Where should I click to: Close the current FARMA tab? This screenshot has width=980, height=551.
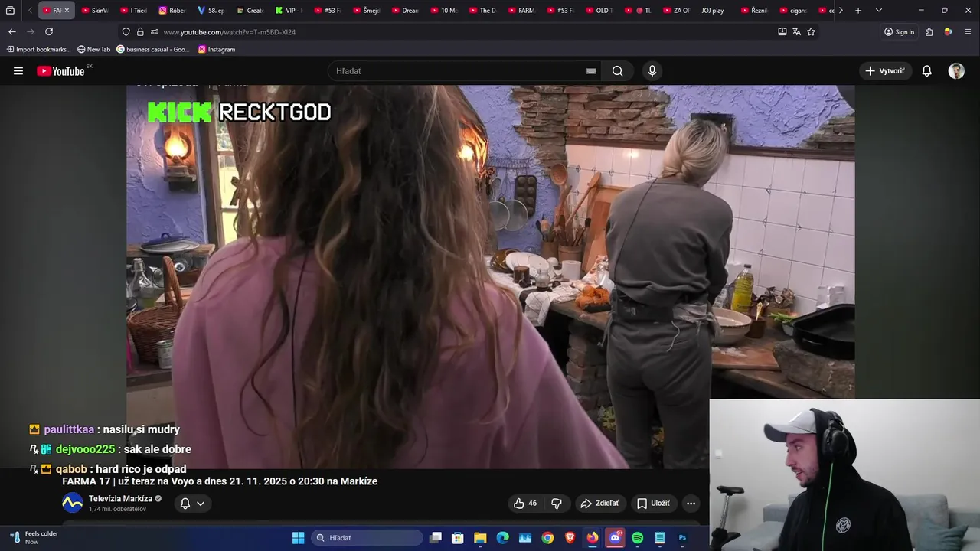coord(67,10)
